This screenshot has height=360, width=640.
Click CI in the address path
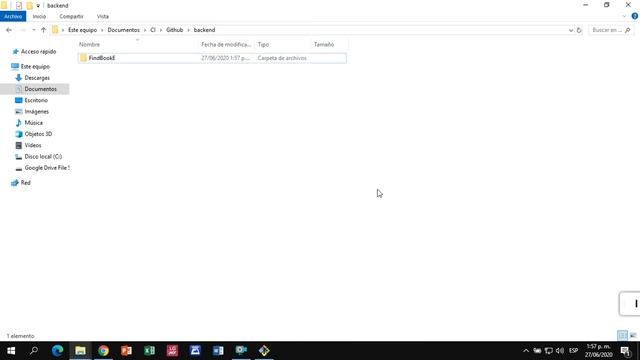point(153,30)
